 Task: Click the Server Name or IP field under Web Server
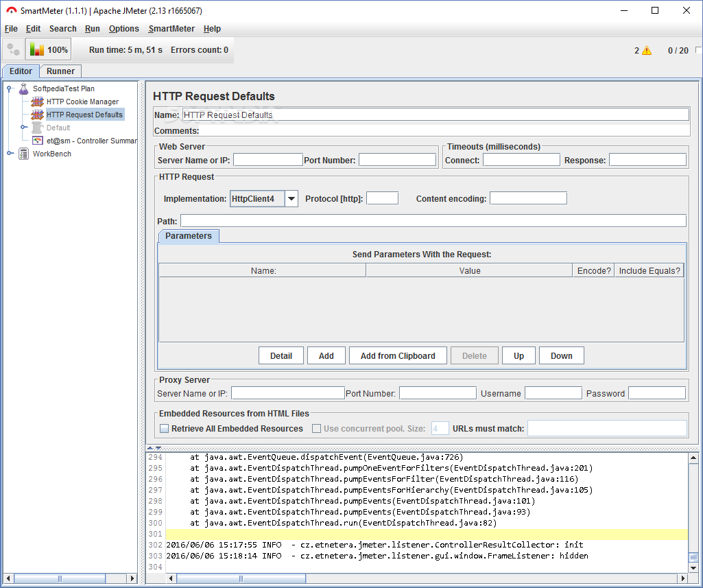click(267, 160)
